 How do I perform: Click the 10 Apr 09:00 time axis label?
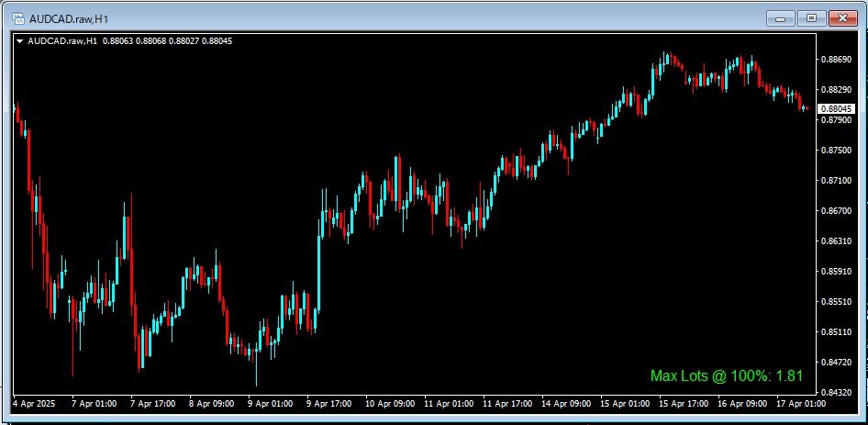[390, 404]
